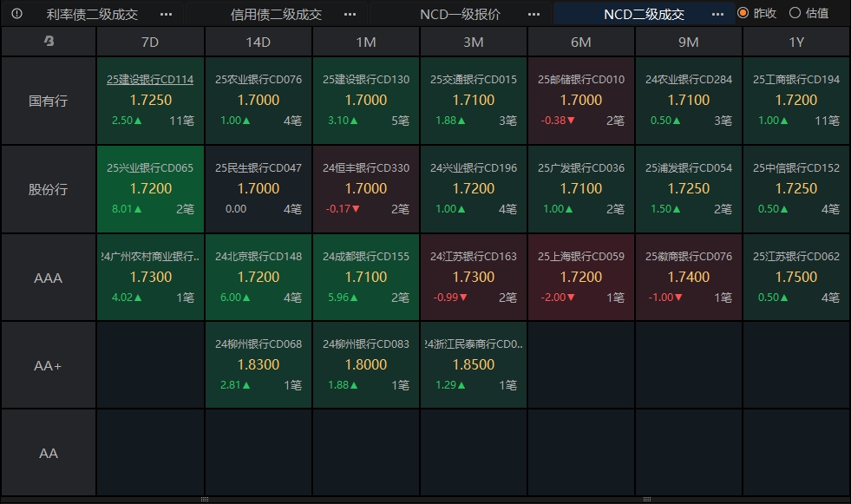Open more options for NCD一级报价 tab
The width and height of the screenshot is (851, 504).
534,14
